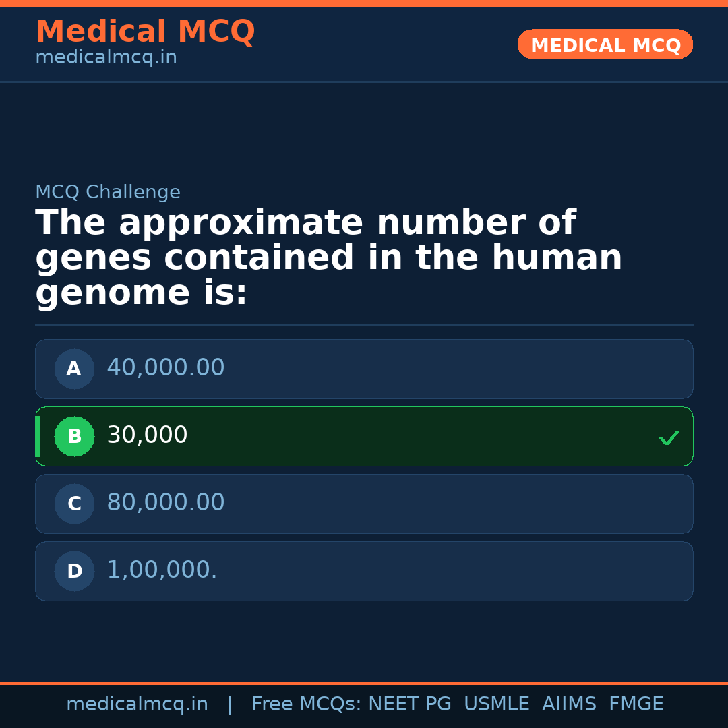Select the D letter circle
This screenshot has width=728, height=728.
pos(74,571)
